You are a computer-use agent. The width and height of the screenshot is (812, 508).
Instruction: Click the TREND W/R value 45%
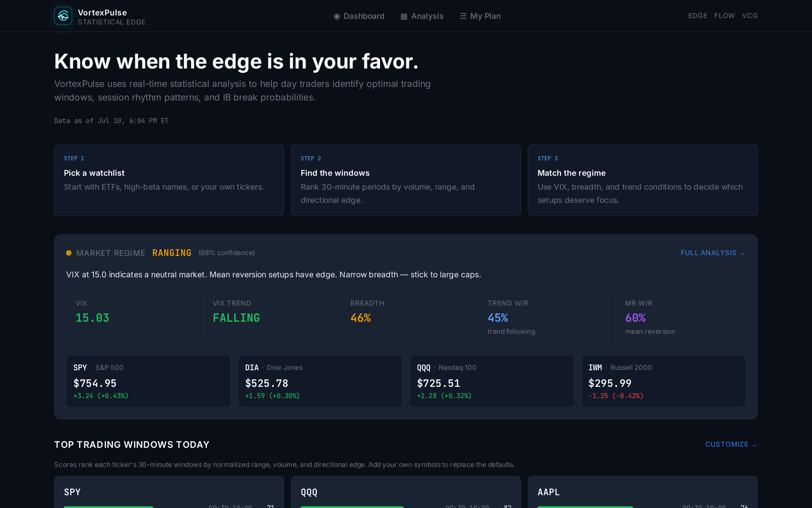coord(498,318)
